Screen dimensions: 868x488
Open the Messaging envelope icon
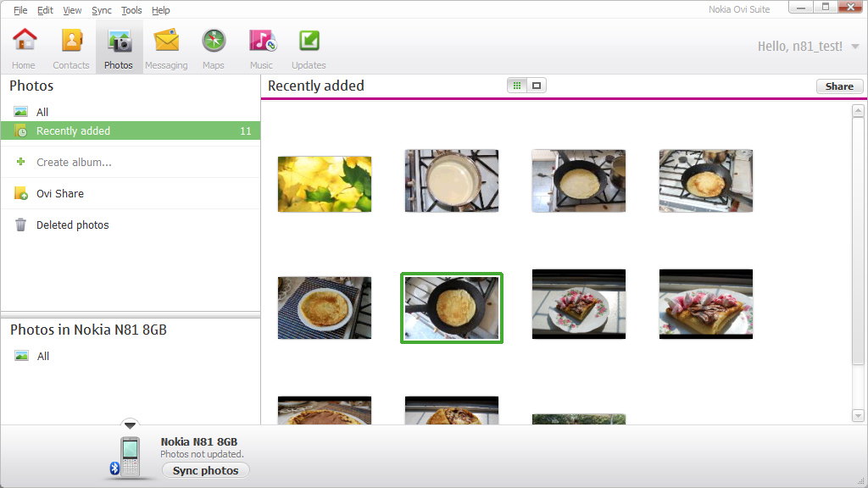(166, 41)
